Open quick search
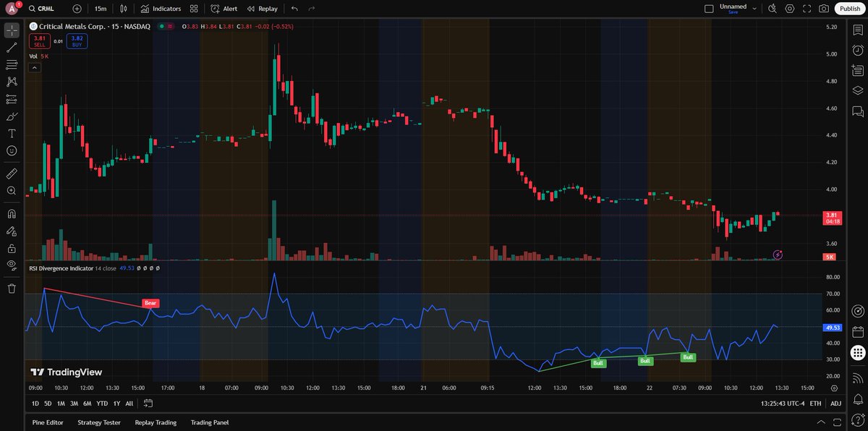868x431 pixels. coord(772,9)
